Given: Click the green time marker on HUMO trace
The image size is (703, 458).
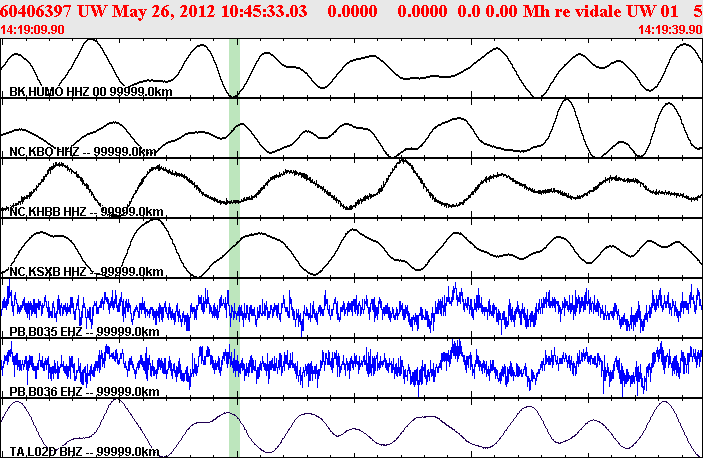Looking at the screenshot, I should 234,68.
